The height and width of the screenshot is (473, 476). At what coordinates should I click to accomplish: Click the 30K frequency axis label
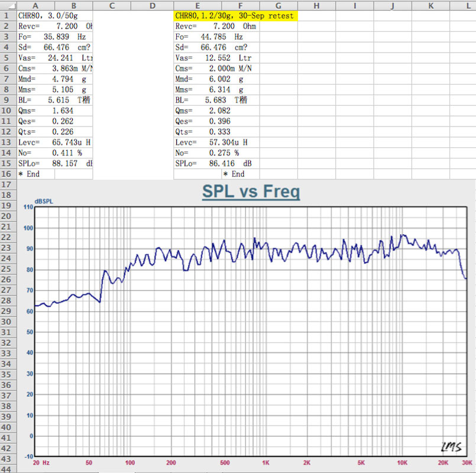coord(467,463)
